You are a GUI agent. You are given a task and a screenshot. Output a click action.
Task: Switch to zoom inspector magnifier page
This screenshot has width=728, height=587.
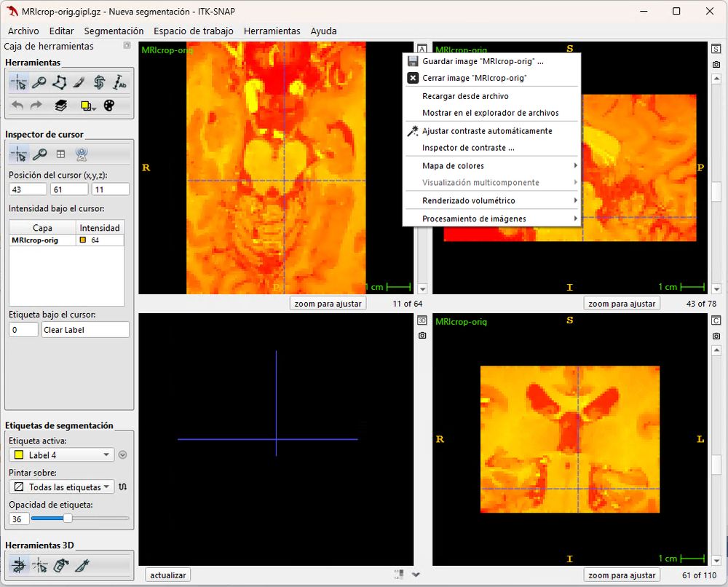(x=40, y=154)
